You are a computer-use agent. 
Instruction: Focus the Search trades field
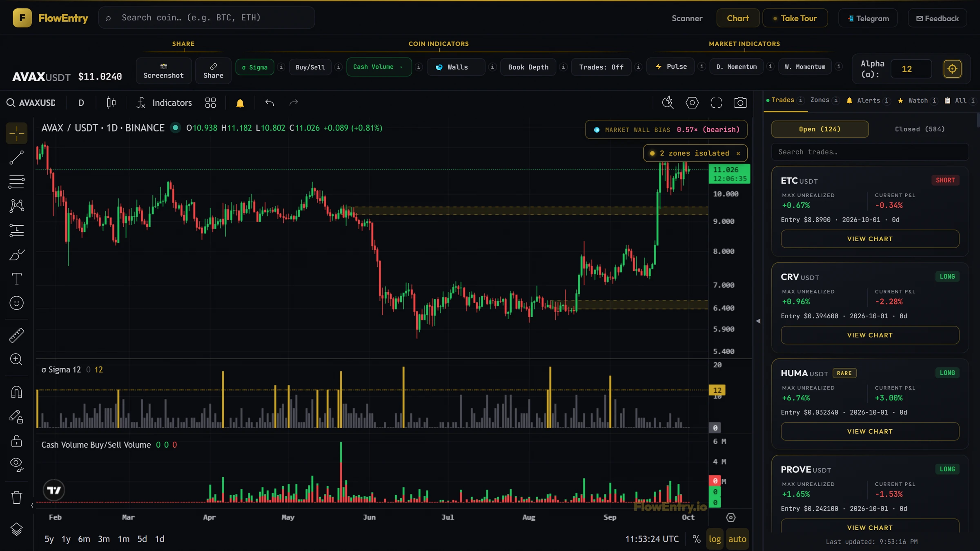point(870,152)
